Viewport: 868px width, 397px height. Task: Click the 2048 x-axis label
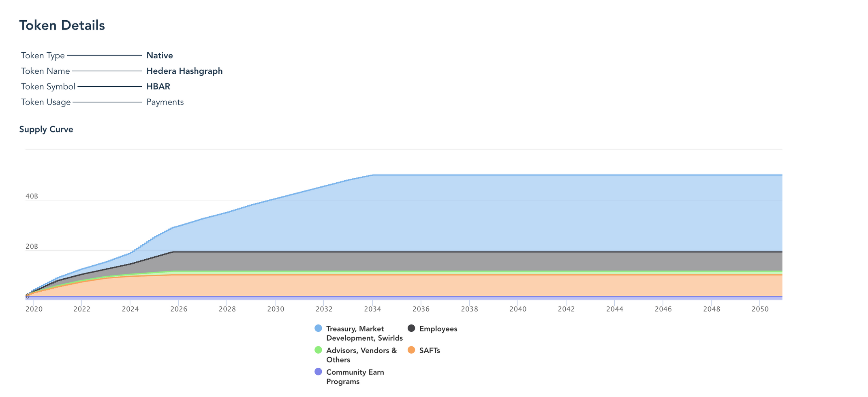tap(712, 309)
